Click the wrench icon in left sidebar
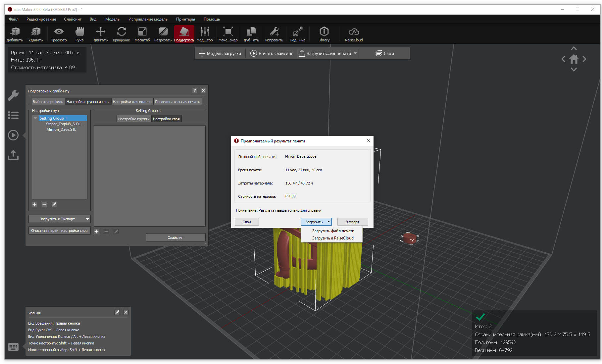The width and height of the screenshot is (602, 364). (13, 95)
